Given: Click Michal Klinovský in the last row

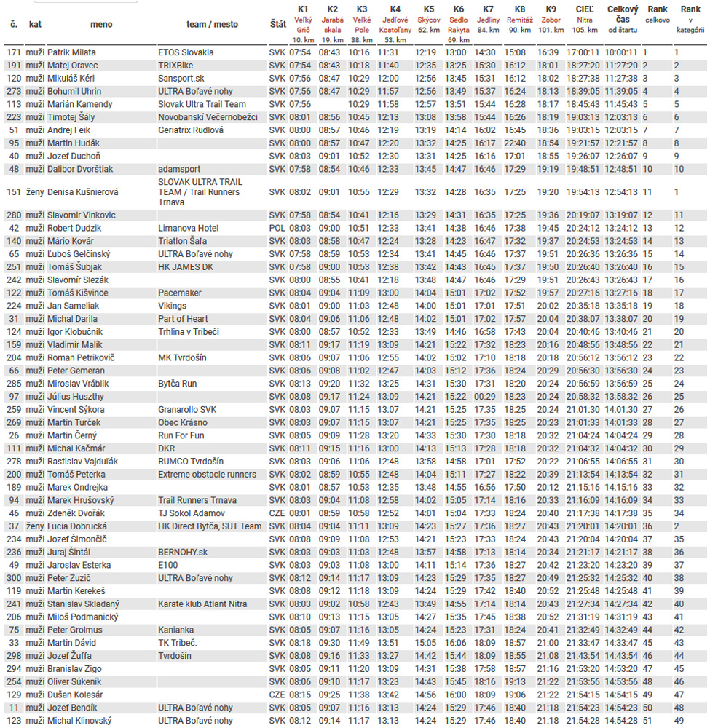Looking at the screenshot, I should (x=79, y=721).
